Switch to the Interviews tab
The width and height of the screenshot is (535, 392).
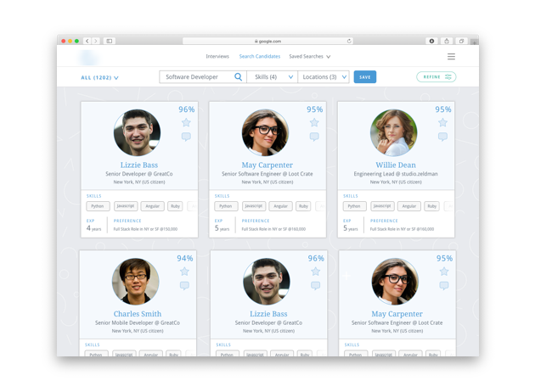click(217, 57)
